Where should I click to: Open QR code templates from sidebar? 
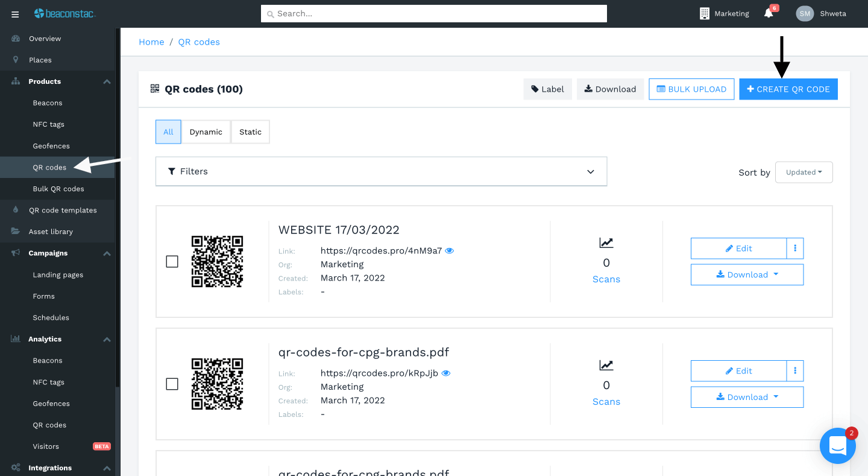[63, 210]
